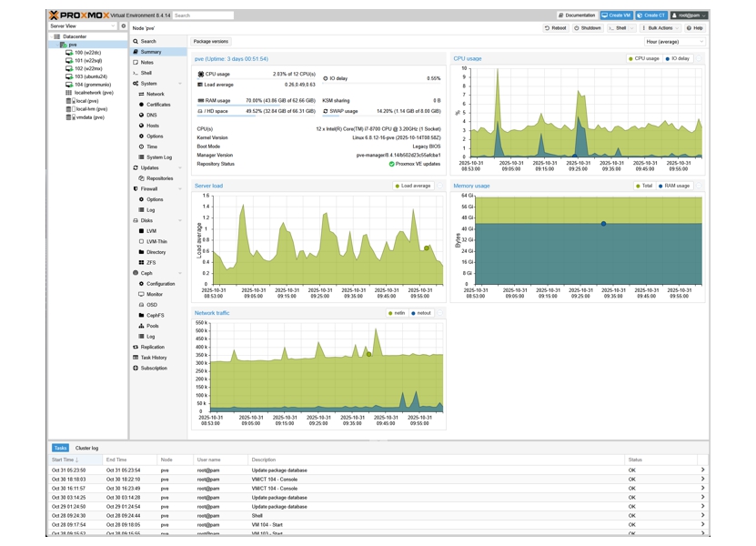Toggle RAM usage series in Memory chart
This screenshot has width=756, height=546.
coord(673,186)
